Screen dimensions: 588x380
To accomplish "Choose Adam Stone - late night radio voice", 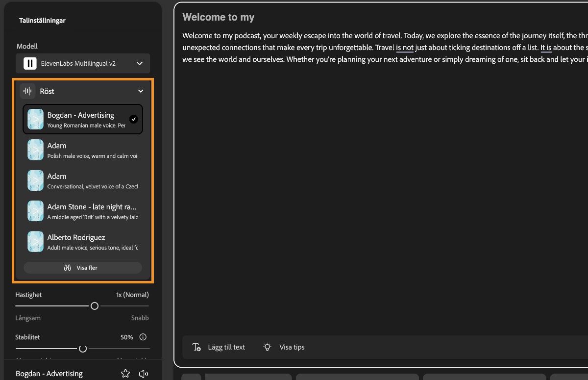I will [83, 211].
